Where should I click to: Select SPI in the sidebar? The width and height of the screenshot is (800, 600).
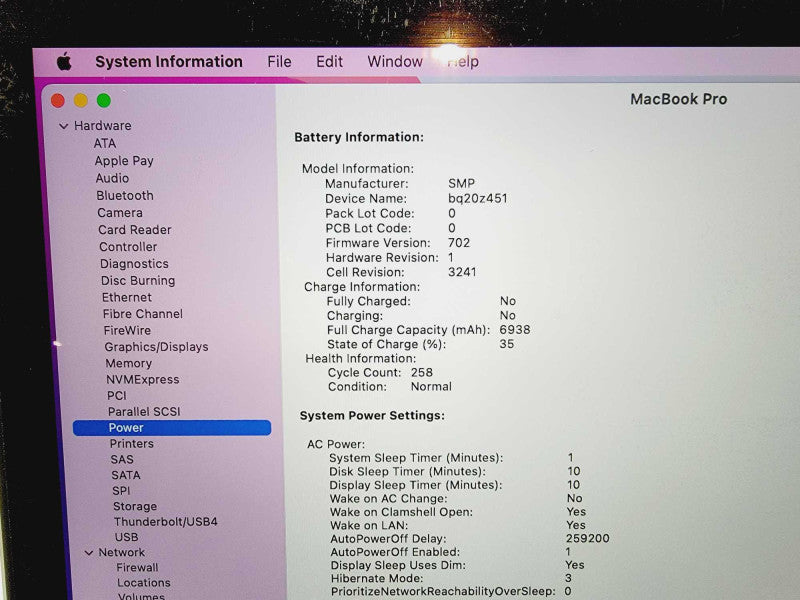[121, 491]
